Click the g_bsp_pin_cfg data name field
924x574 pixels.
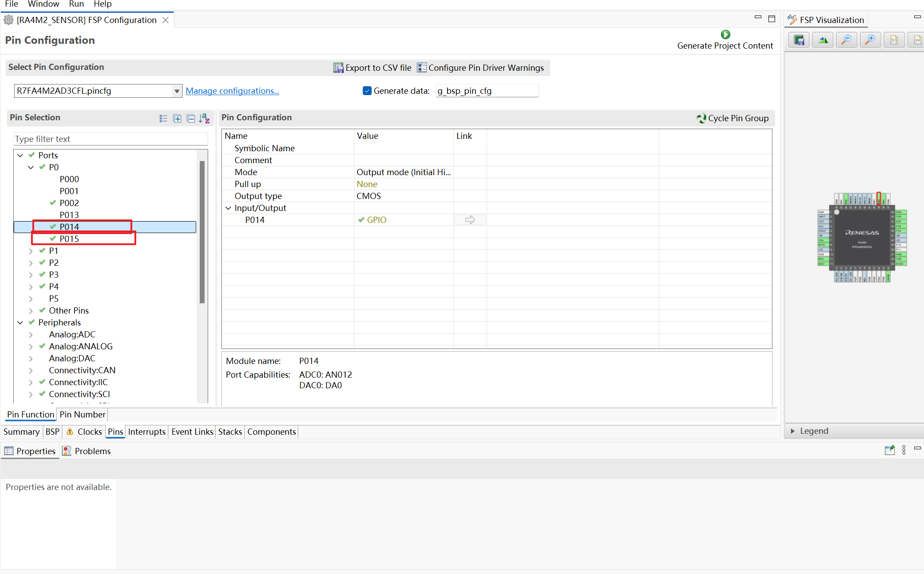point(487,91)
